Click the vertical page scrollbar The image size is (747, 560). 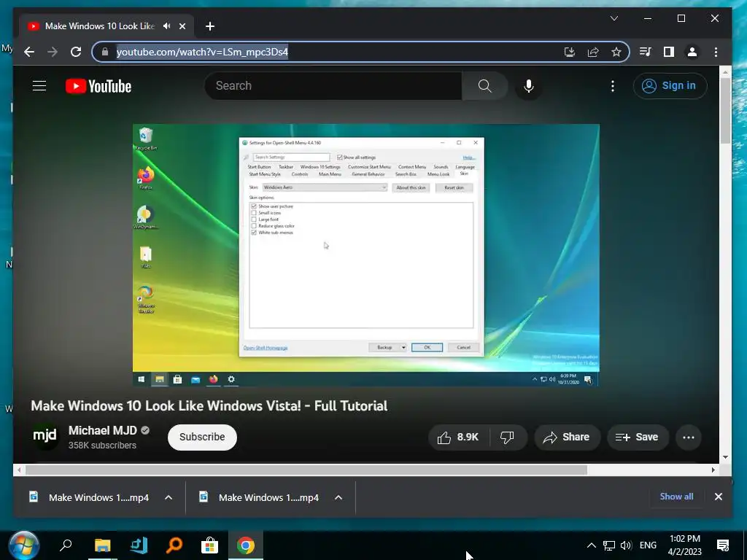(x=725, y=111)
